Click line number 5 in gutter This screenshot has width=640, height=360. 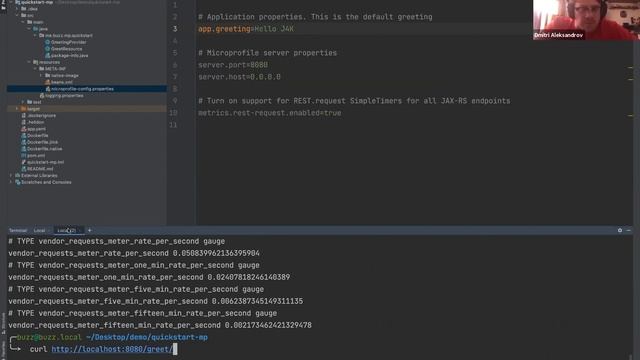(x=175, y=53)
